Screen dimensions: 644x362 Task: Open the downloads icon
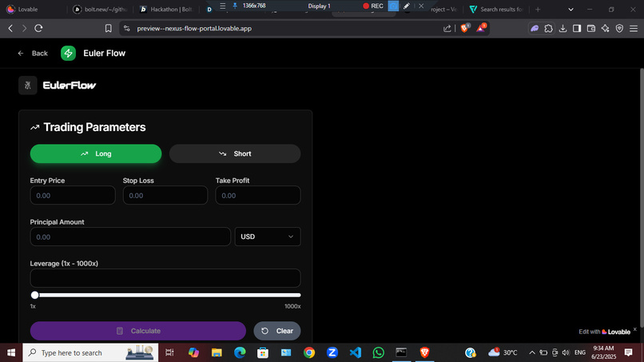[x=563, y=28]
